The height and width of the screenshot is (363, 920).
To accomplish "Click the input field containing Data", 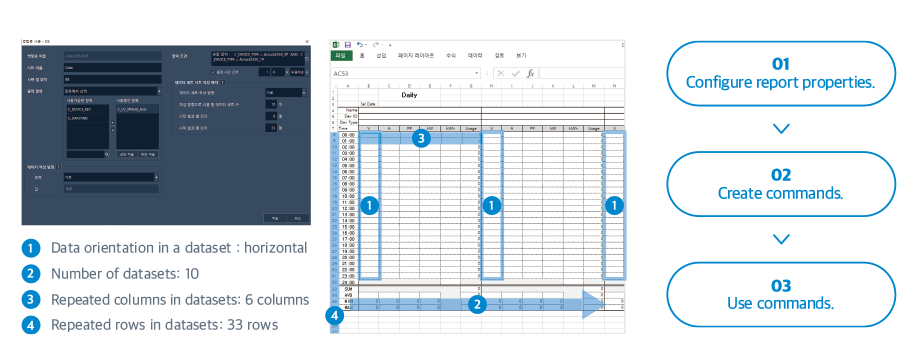I will tap(113, 67).
